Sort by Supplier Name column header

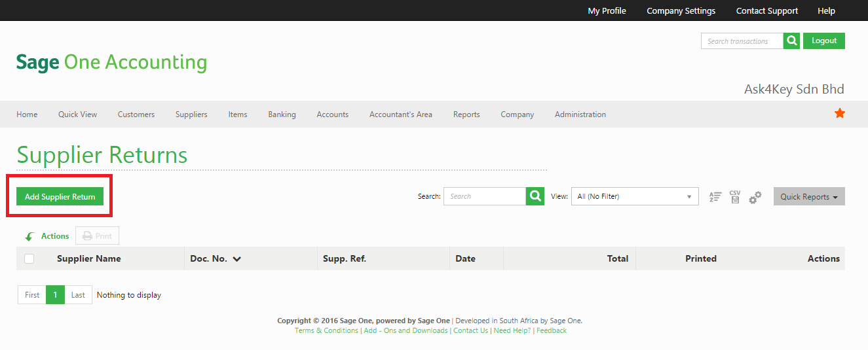pos(89,258)
